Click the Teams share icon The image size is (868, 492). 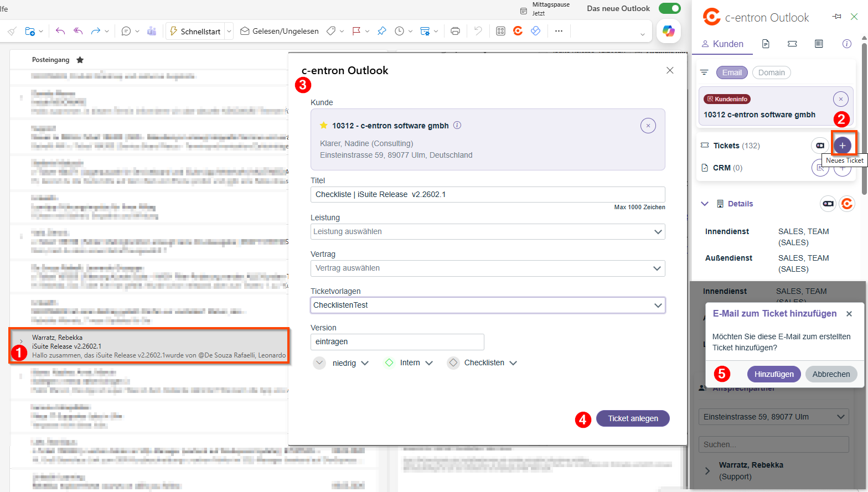152,32
